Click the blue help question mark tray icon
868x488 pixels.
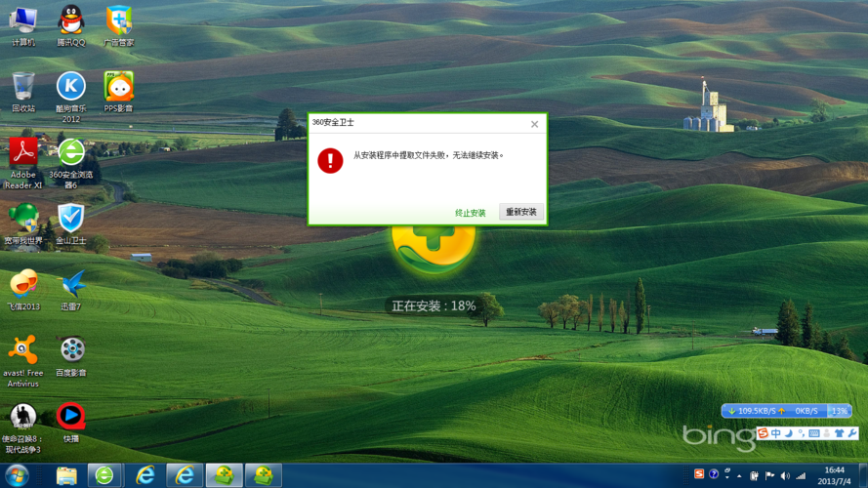(714, 474)
